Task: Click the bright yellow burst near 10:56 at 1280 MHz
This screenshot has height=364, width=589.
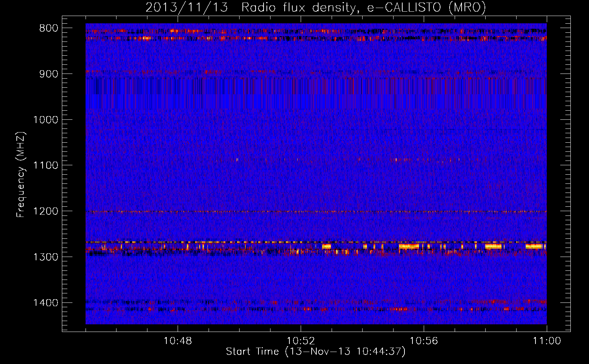Action: coord(409,246)
